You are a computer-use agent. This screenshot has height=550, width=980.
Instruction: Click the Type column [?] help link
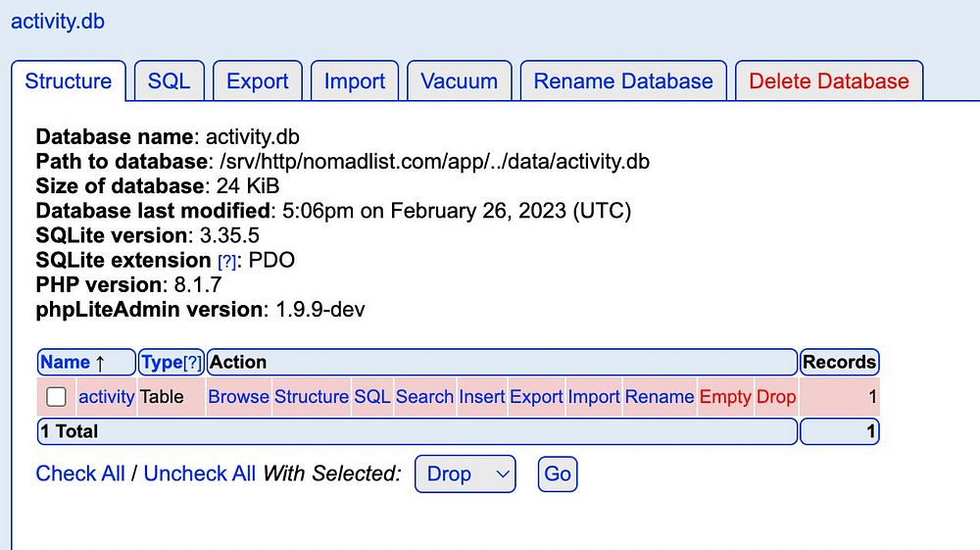193,363
